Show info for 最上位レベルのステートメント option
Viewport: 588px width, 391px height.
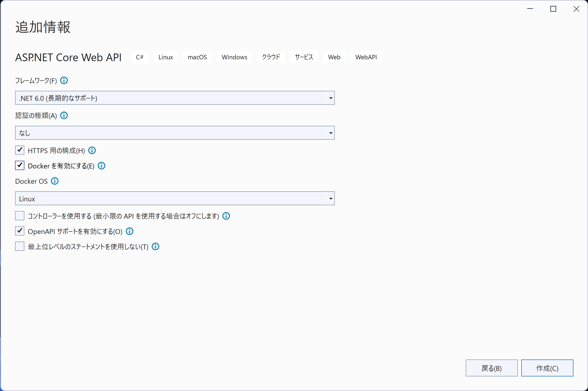click(x=155, y=247)
